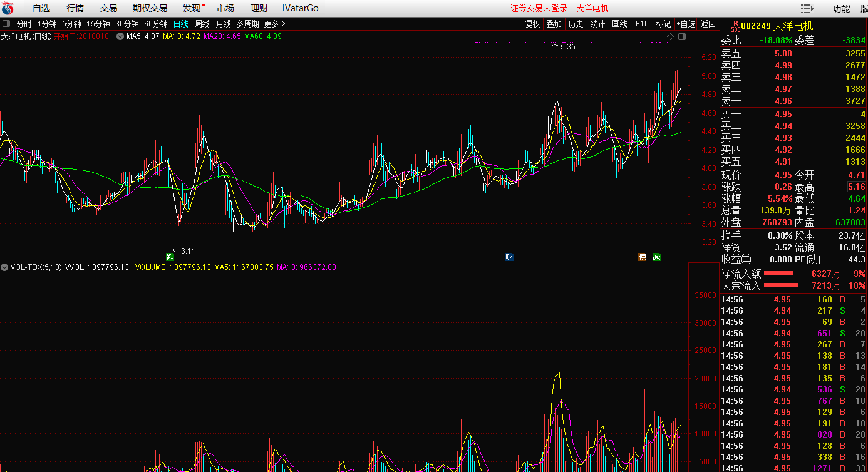Open the list-menu icon beside 功能

pyautogui.click(x=807, y=8)
